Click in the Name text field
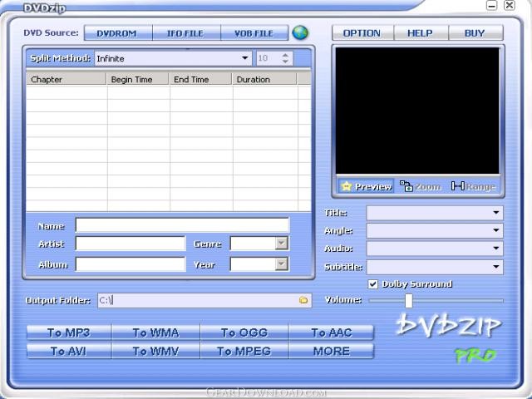 pyautogui.click(x=182, y=225)
